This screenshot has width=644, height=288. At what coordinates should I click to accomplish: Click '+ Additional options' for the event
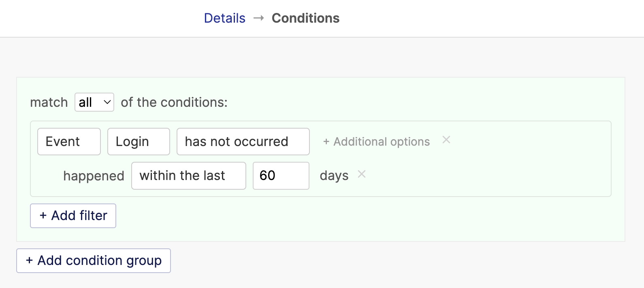click(x=376, y=142)
